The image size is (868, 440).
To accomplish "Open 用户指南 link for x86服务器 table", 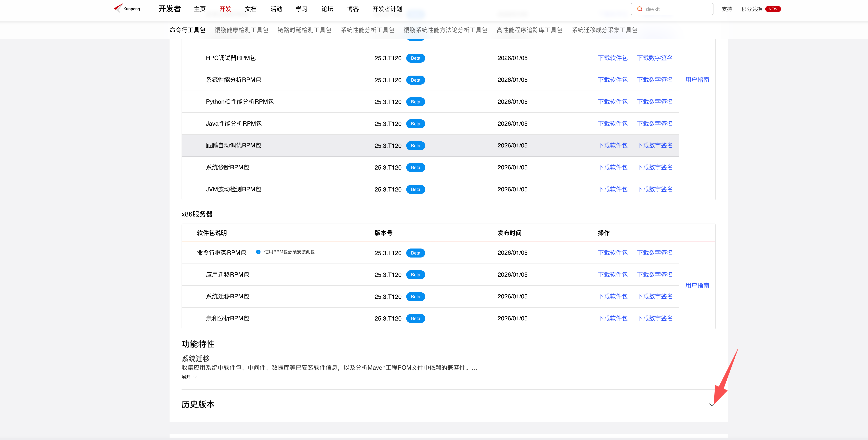I will 697,285.
